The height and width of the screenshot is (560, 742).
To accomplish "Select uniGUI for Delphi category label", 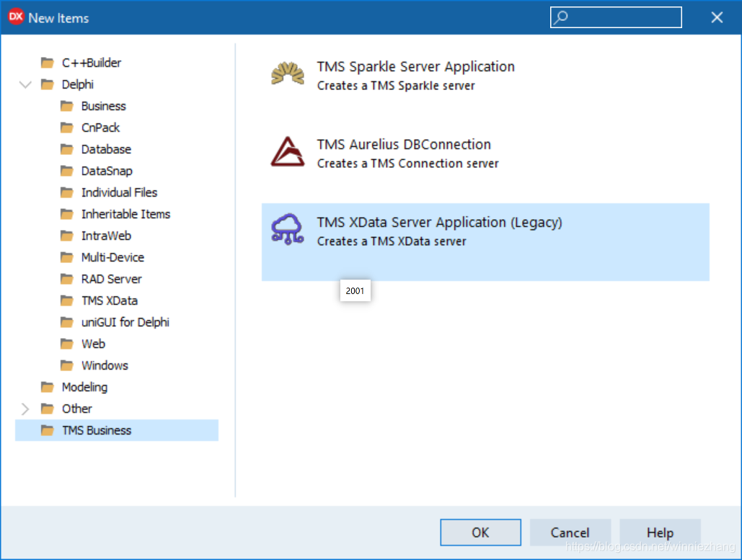I will (125, 323).
